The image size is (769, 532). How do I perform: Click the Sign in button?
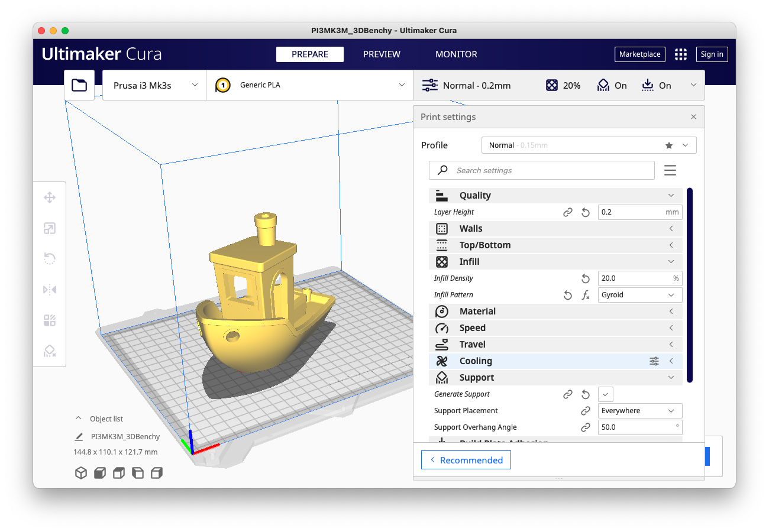(712, 54)
